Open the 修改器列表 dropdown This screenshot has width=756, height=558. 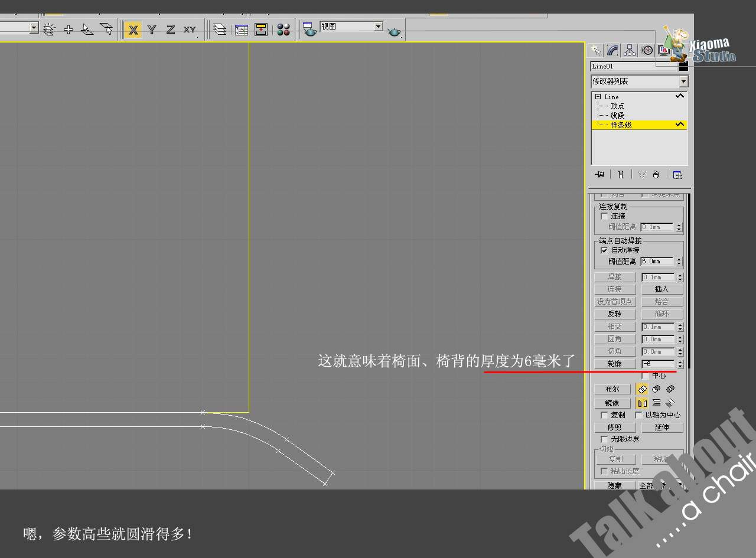coord(683,81)
